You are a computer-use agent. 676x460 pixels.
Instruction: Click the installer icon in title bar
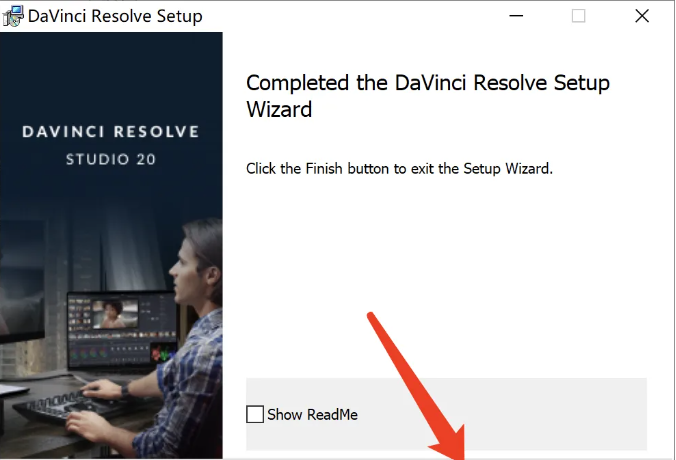[13, 16]
